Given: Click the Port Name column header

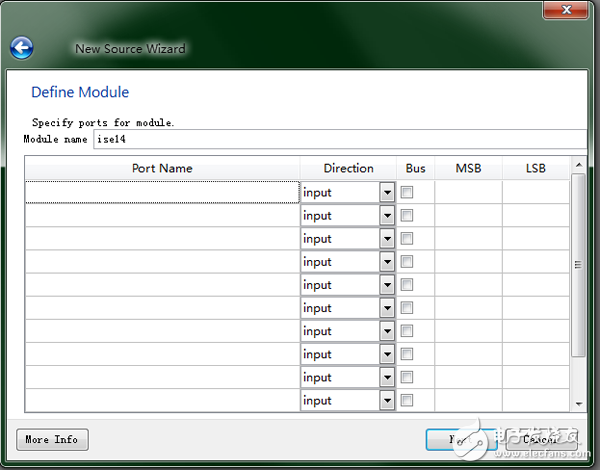Looking at the screenshot, I should 162,168.
